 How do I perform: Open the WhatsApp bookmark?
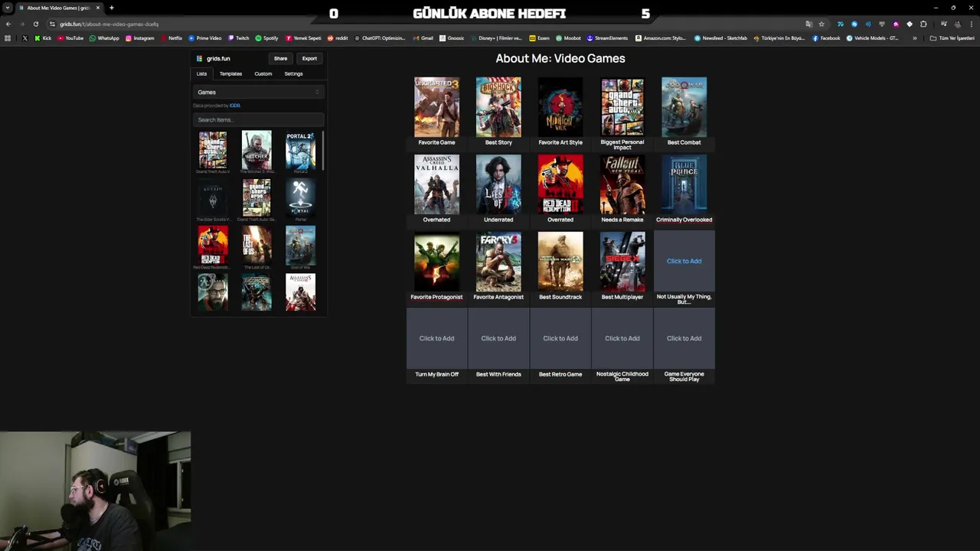tap(104, 38)
